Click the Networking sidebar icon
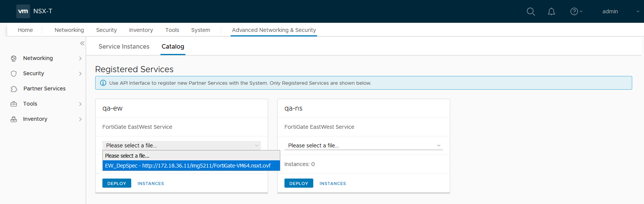 (x=14, y=59)
